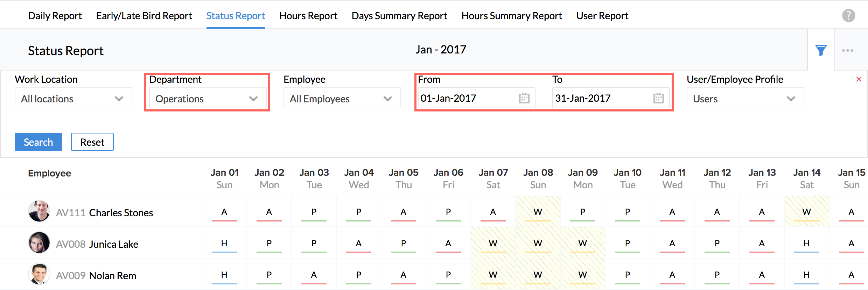Open the Hours Summary Report tab
The height and width of the screenshot is (290, 868).
point(511,16)
